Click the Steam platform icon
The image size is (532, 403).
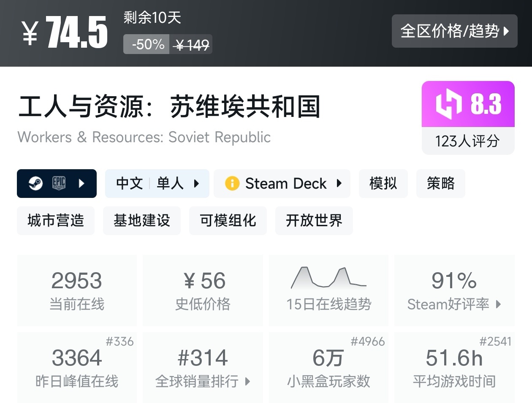tap(35, 184)
